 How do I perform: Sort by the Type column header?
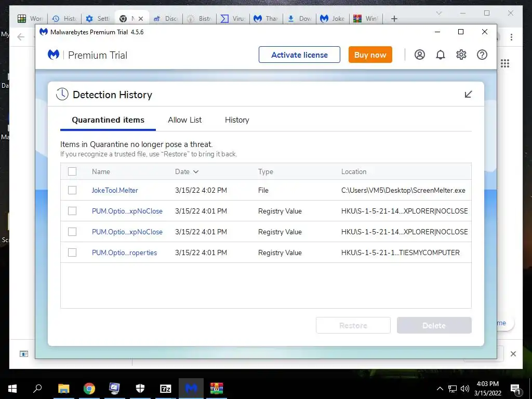(x=265, y=171)
